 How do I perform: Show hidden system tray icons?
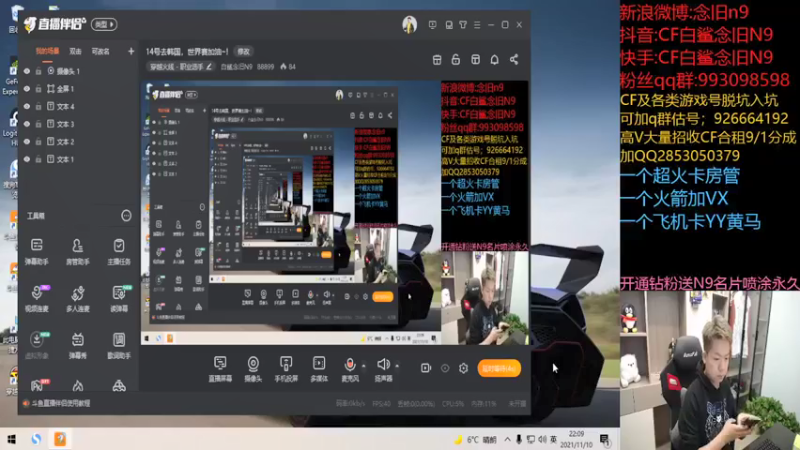[x=508, y=439]
